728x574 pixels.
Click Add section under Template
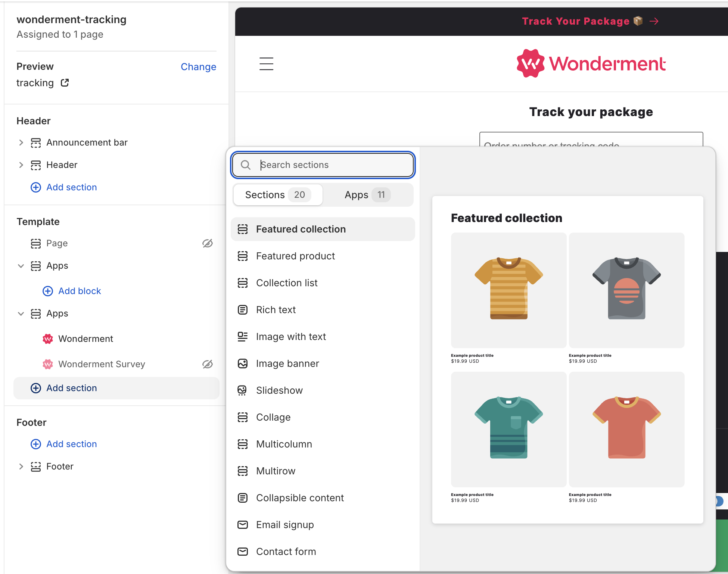[116, 388]
